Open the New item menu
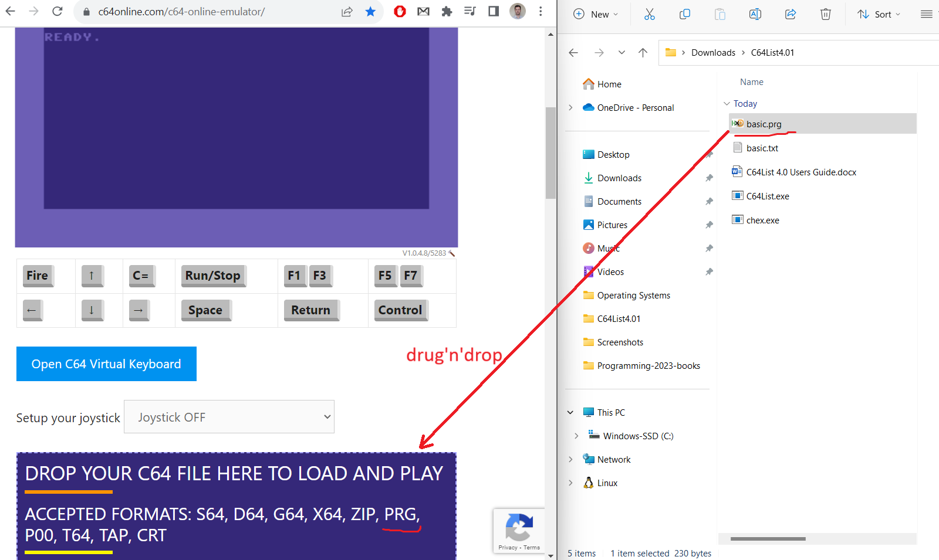The image size is (939, 560). [595, 14]
